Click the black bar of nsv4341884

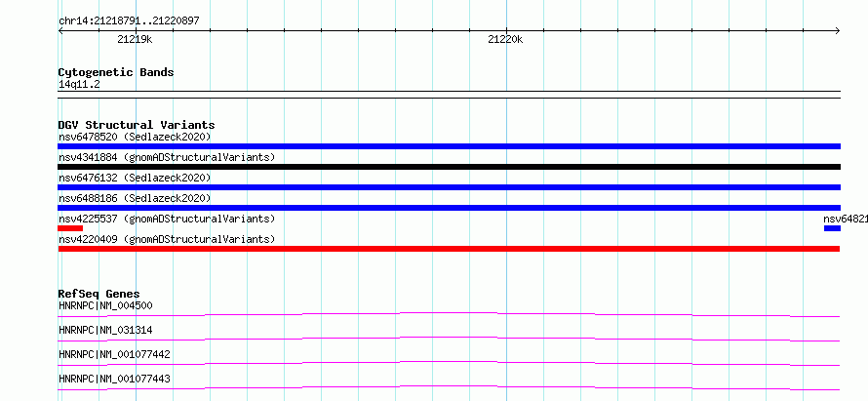[449, 167]
